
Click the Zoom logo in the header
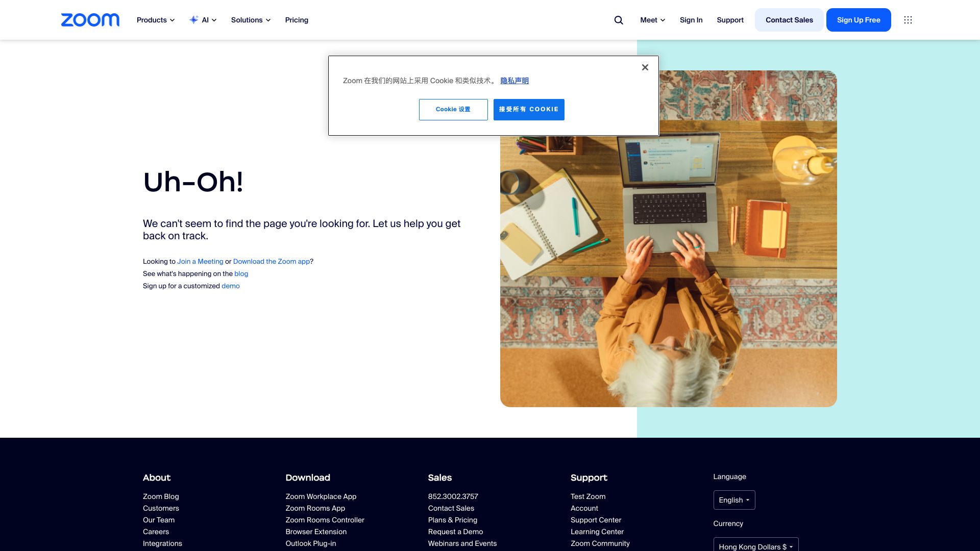point(90,20)
